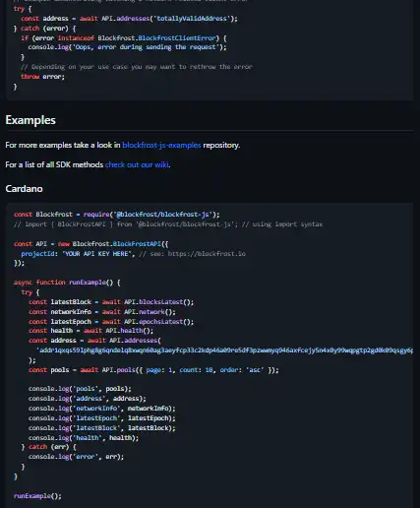Click the console.log 'Oops, error during sending the request' line

coord(127,47)
